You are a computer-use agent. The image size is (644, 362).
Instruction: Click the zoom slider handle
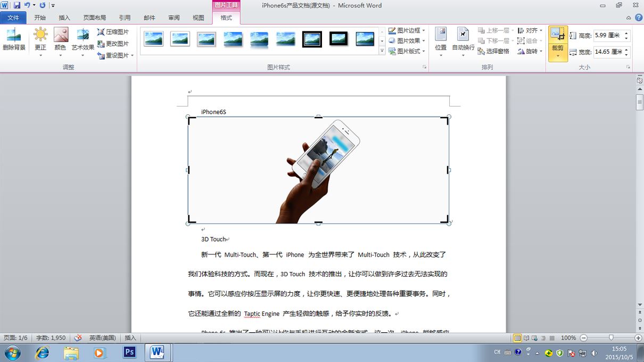[x=611, y=338]
